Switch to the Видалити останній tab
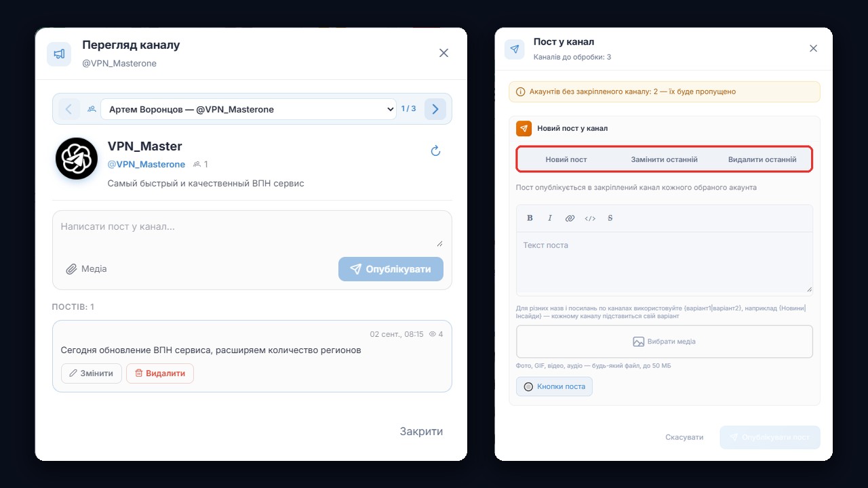Screen dimensions: 868x488 click(762, 160)
